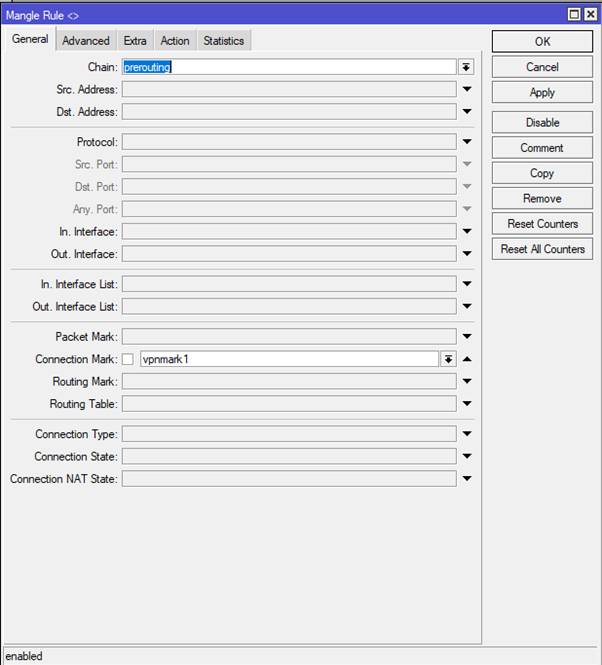Click the Cancel button
This screenshot has width=602, height=665.
(x=542, y=67)
